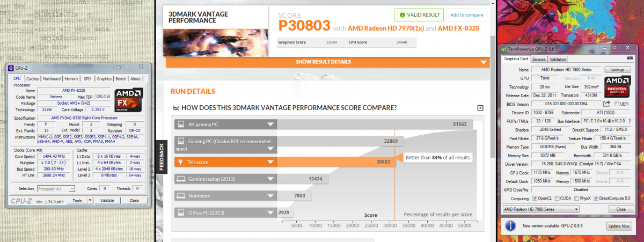Click the CPU-Z title bar app icon
644x242 pixels.
click(x=11, y=68)
